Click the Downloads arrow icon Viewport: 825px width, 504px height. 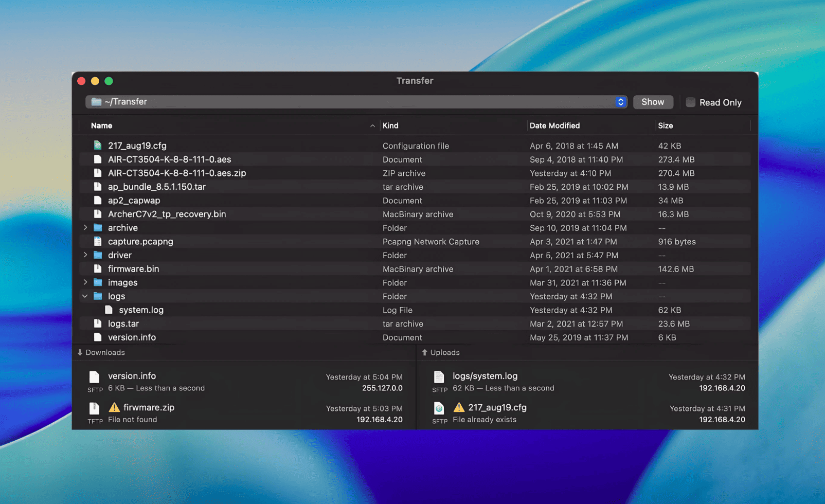[x=80, y=352]
